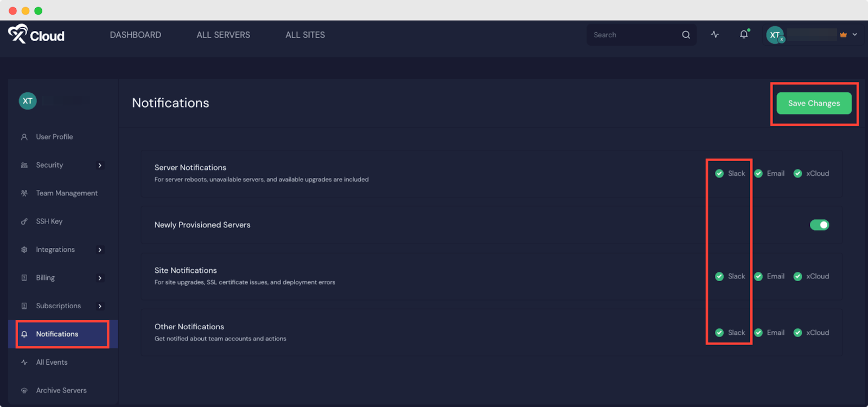Click the Team Management sidebar icon

pos(24,193)
